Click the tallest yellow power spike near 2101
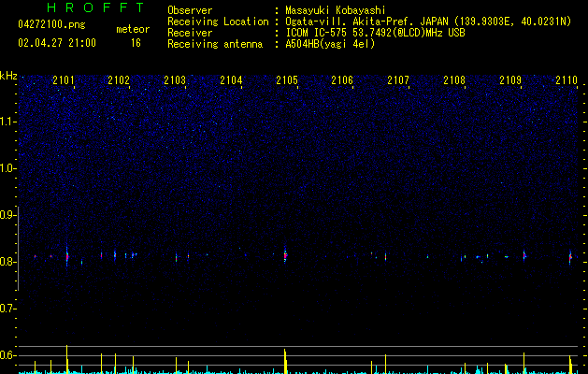This screenshot has height=374, width=588. [x=67, y=359]
